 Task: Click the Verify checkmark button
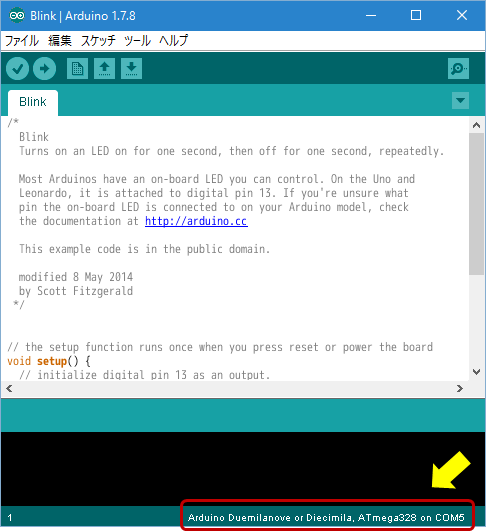pyautogui.click(x=17, y=69)
